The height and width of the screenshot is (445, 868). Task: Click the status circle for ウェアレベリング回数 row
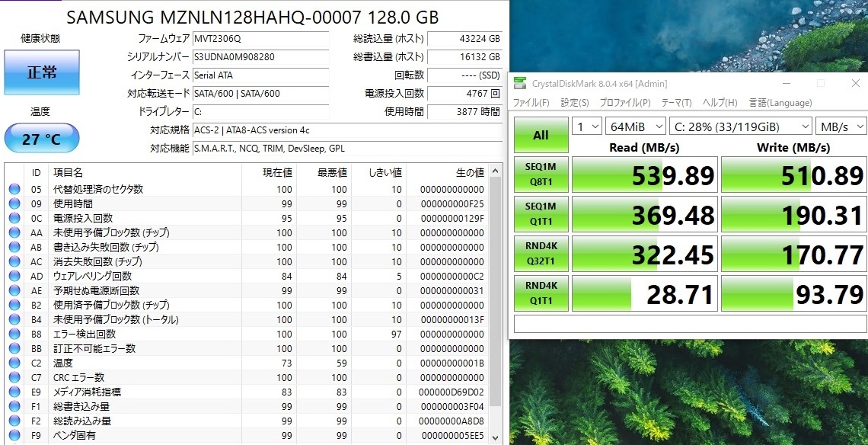14,276
